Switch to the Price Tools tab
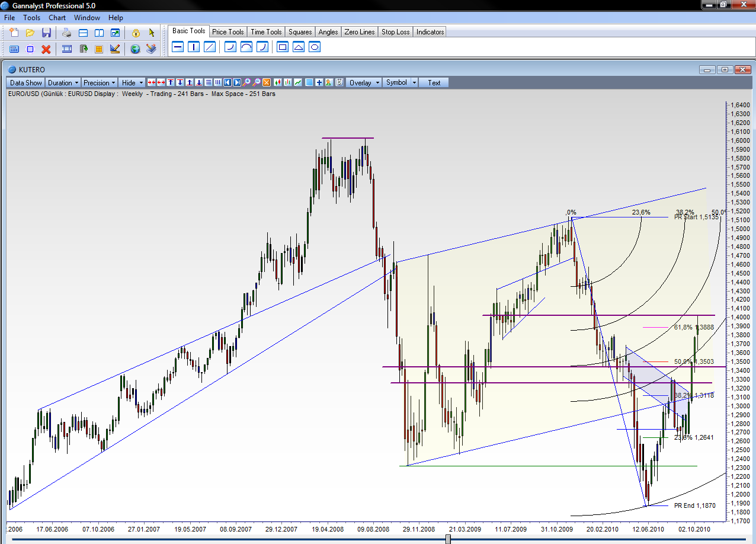 coord(228,32)
